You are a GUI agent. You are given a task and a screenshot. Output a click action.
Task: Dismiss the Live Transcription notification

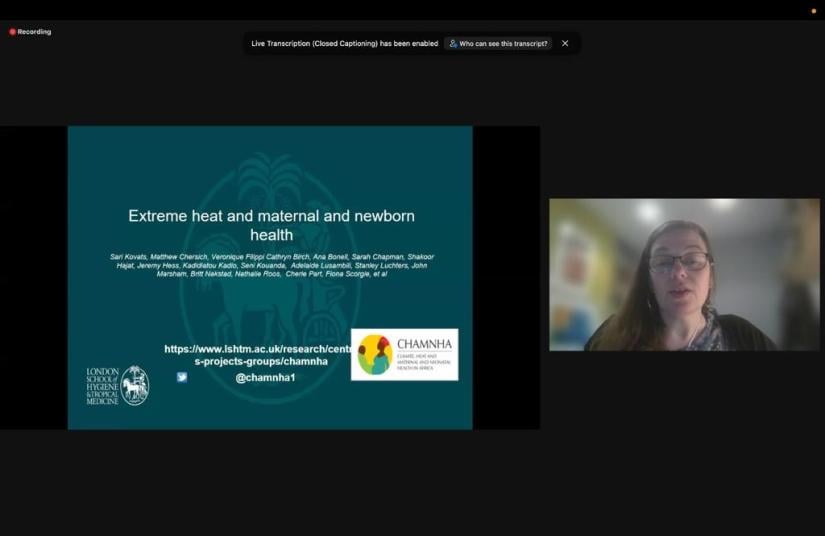click(565, 44)
